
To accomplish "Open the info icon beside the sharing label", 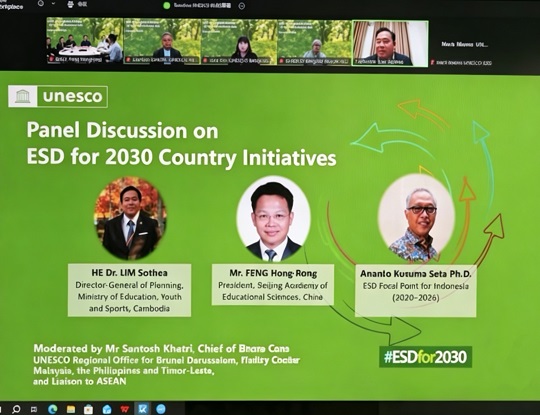I will coord(242,6).
